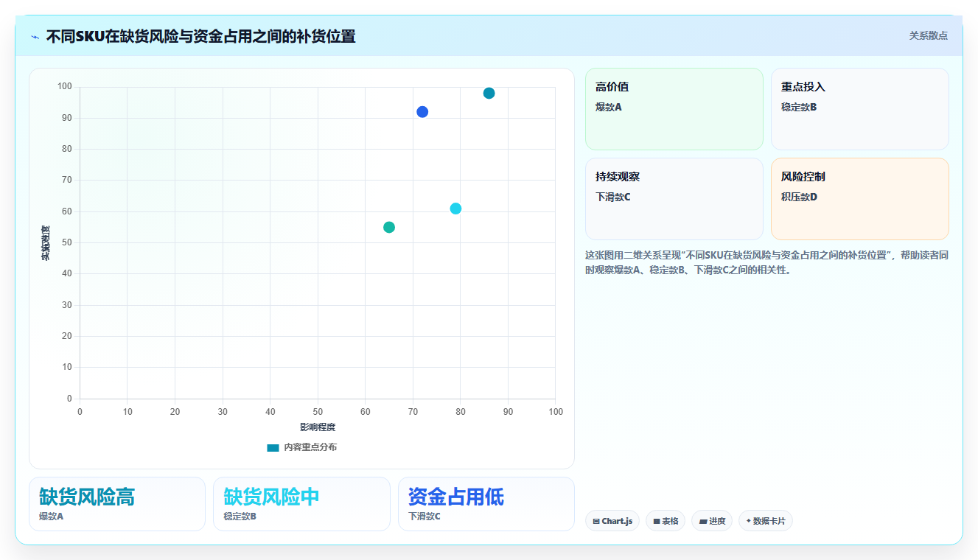This screenshot has height=560, width=978.
Task: Open the 重点投入 稳定款B card
Action: pyautogui.click(x=860, y=109)
